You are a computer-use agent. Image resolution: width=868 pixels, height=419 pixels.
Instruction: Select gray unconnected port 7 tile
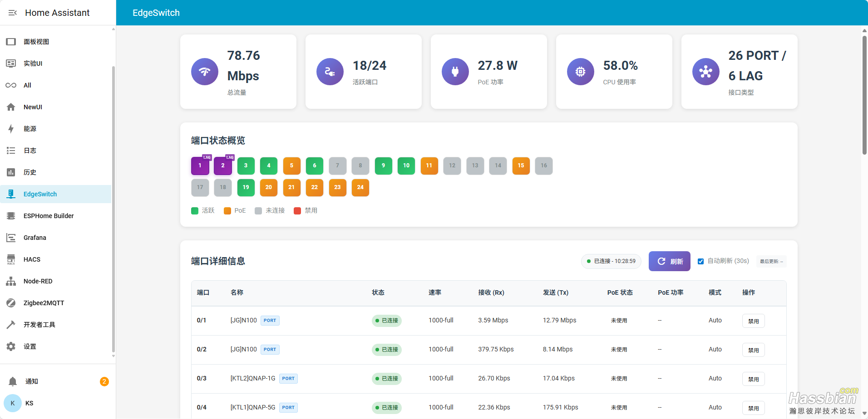(337, 166)
